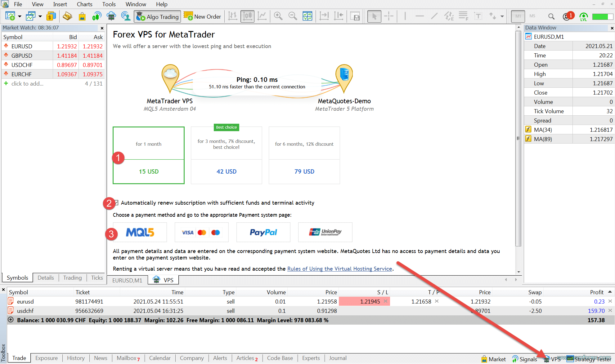Click the zoom in magnifier icon

278,16
